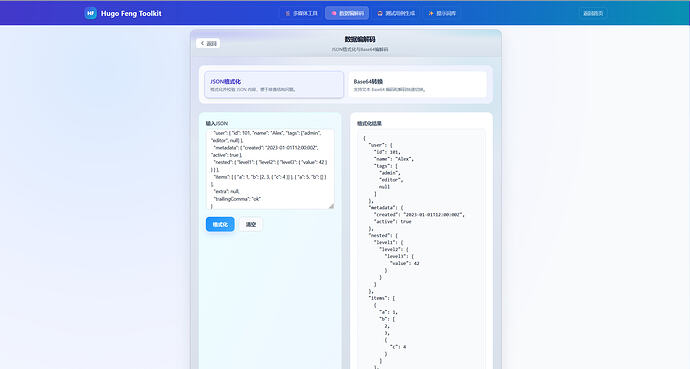Screen dimensions: 690x369
Task: Click the top-right header button
Action: click(593, 14)
